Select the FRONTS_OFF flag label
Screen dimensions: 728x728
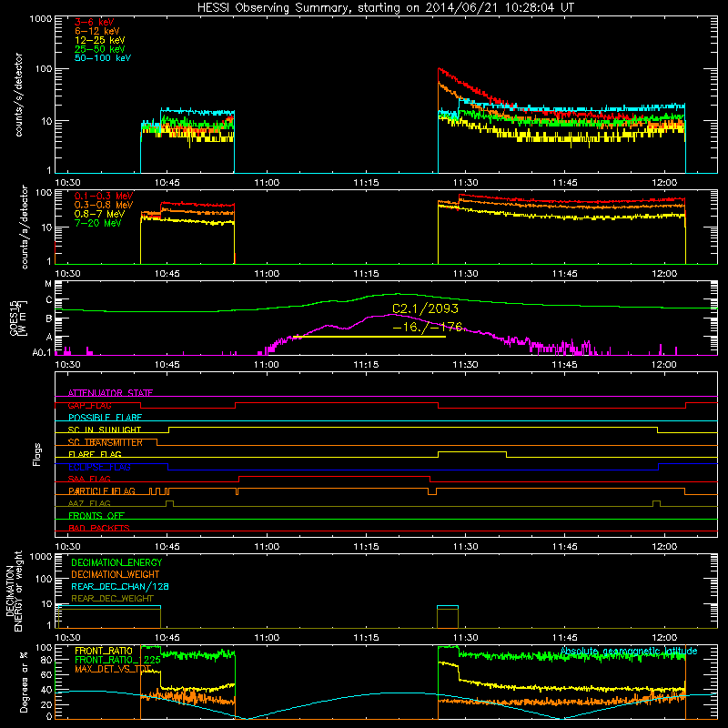(96, 516)
